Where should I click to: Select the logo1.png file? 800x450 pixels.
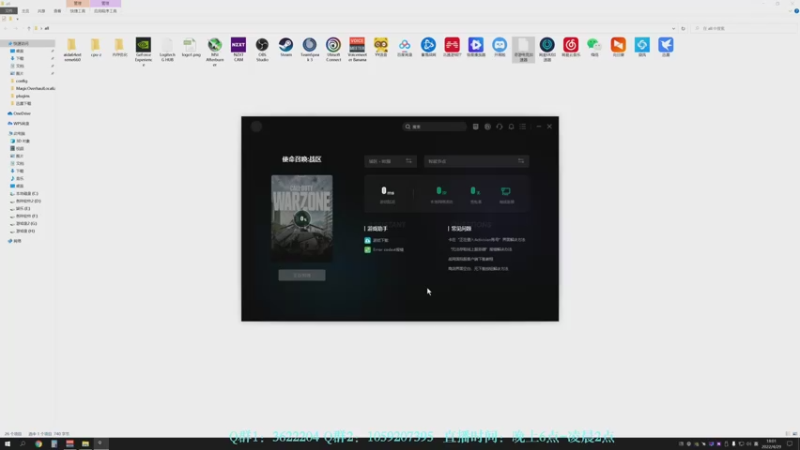pyautogui.click(x=191, y=47)
